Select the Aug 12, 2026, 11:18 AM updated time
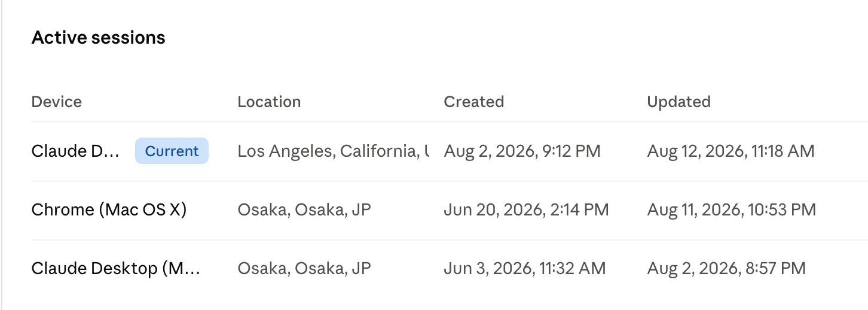The height and width of the screenshot is (310, 868). click(x=731, y=151)
